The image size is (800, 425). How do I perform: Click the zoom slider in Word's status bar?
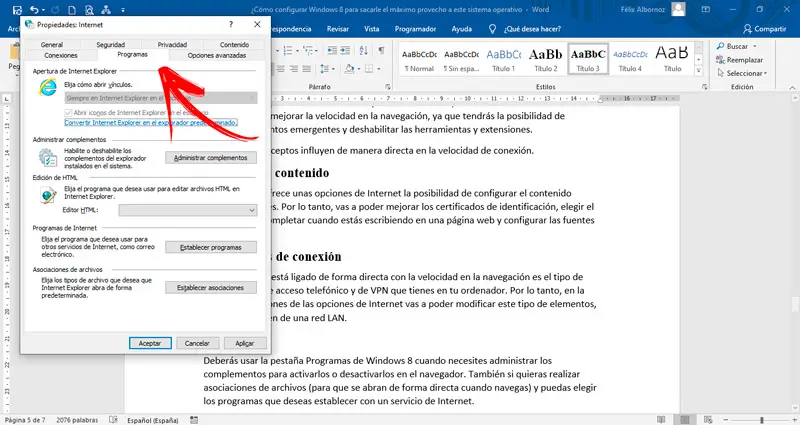click(761, 420)
